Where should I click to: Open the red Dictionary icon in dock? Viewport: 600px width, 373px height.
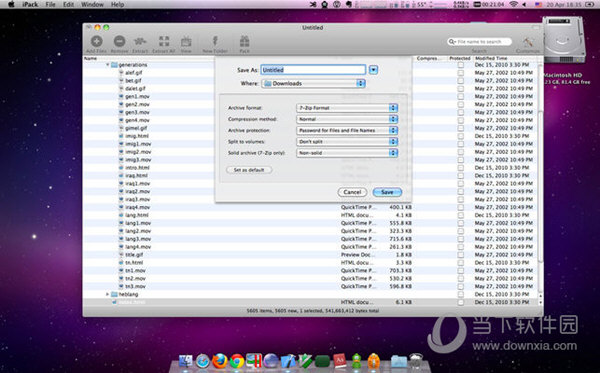tap(339, 361)
